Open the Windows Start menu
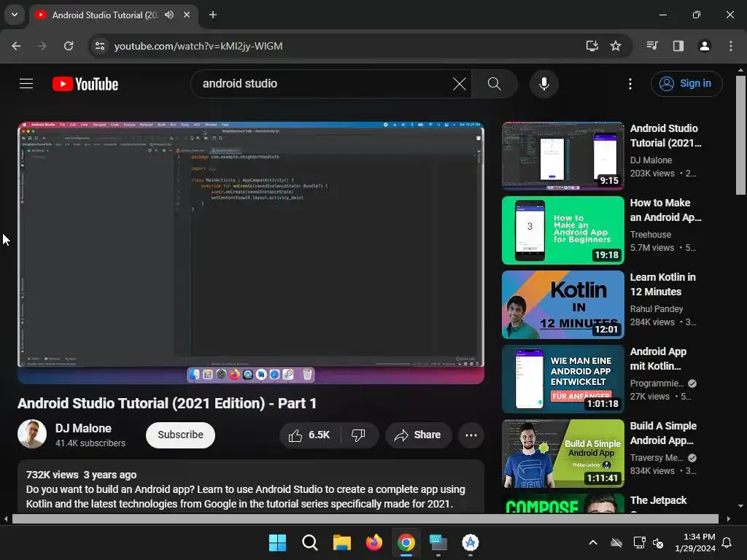 (x=277, y=542)
